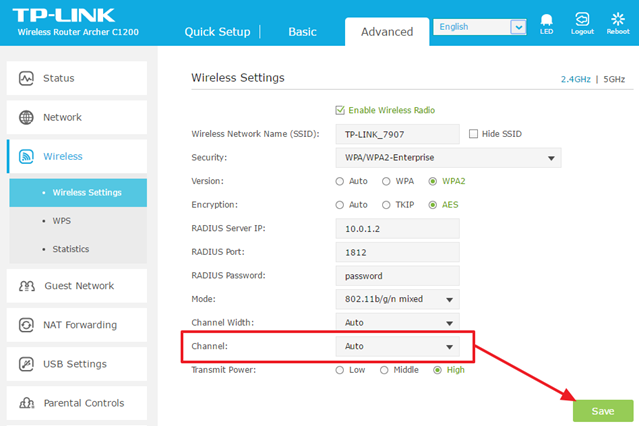Select WPA version radio button

click(x=386, y=181)
